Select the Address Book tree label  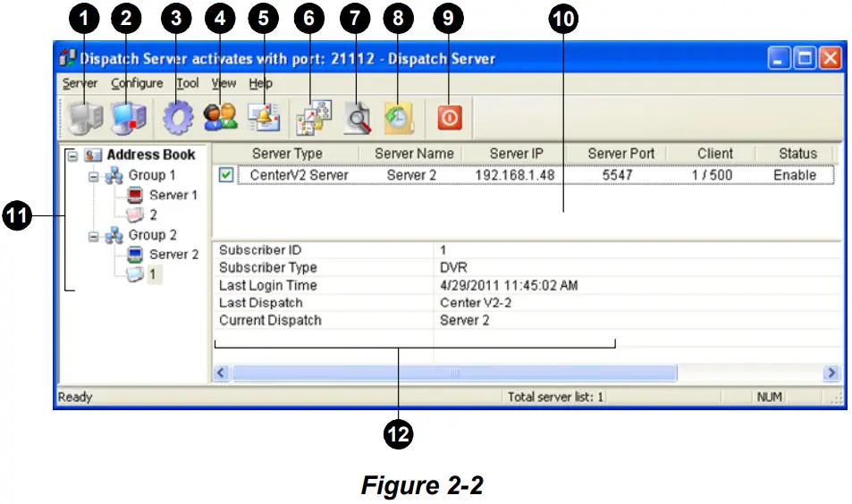click(x=150, y=155)
